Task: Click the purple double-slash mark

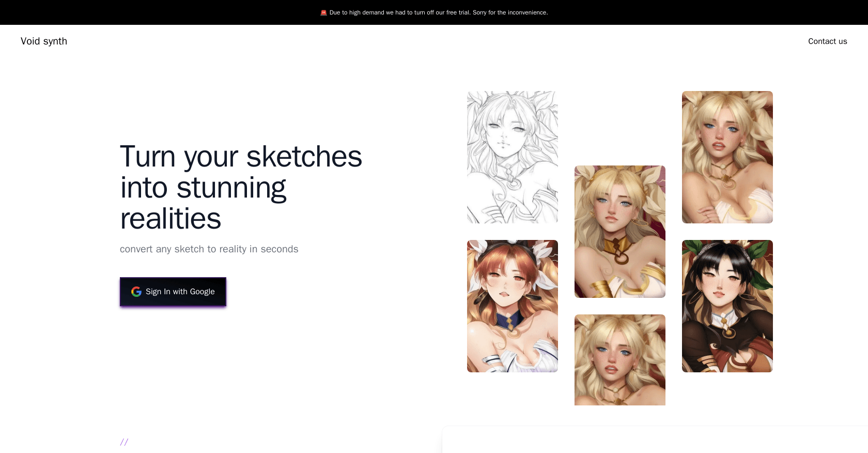Action: pyautogui.click(x=124, y=442)
